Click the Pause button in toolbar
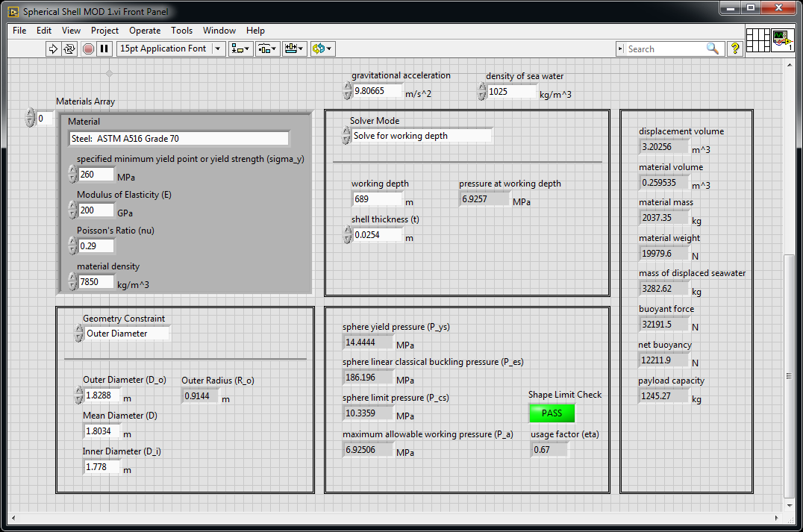 coord(104,48)
